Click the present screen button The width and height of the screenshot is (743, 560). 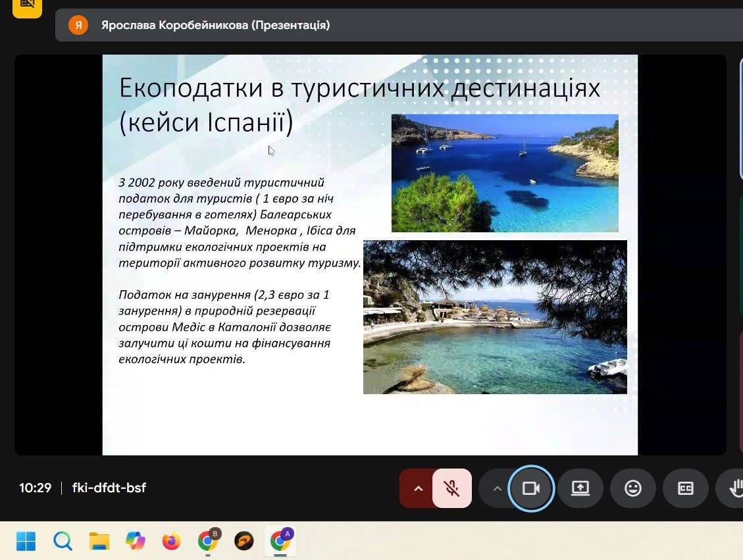click(x=580, y=488)
